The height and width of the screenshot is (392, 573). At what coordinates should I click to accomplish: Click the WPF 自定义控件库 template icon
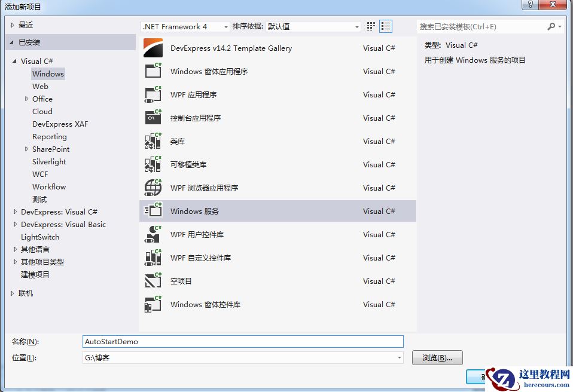click(153, 258)
